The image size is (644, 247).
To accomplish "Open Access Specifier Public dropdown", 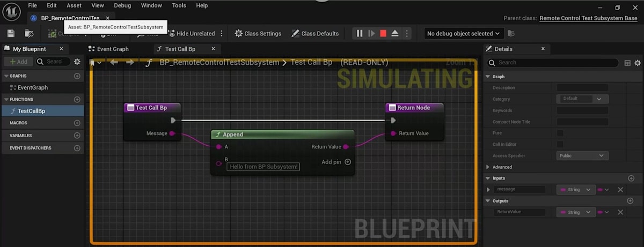I will (582, 155).
